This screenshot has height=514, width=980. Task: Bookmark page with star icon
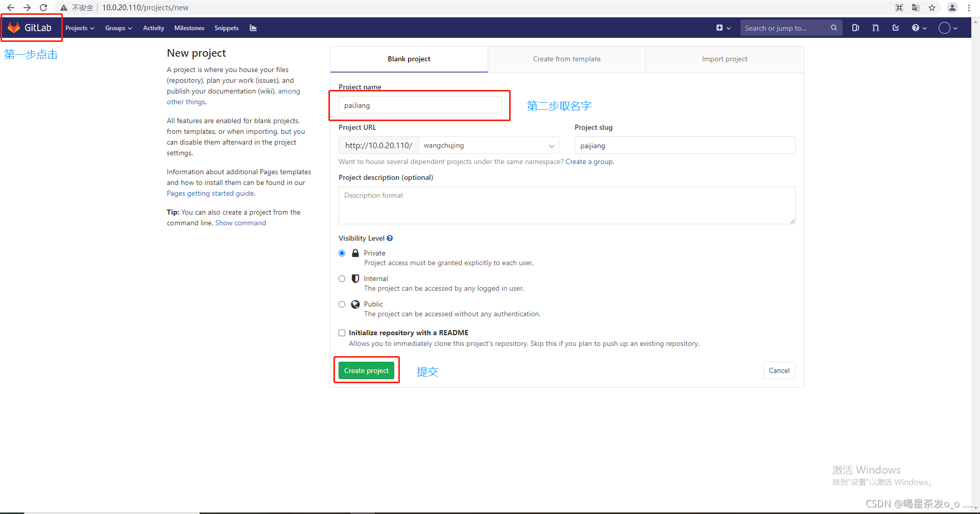[x=932, y=8]
